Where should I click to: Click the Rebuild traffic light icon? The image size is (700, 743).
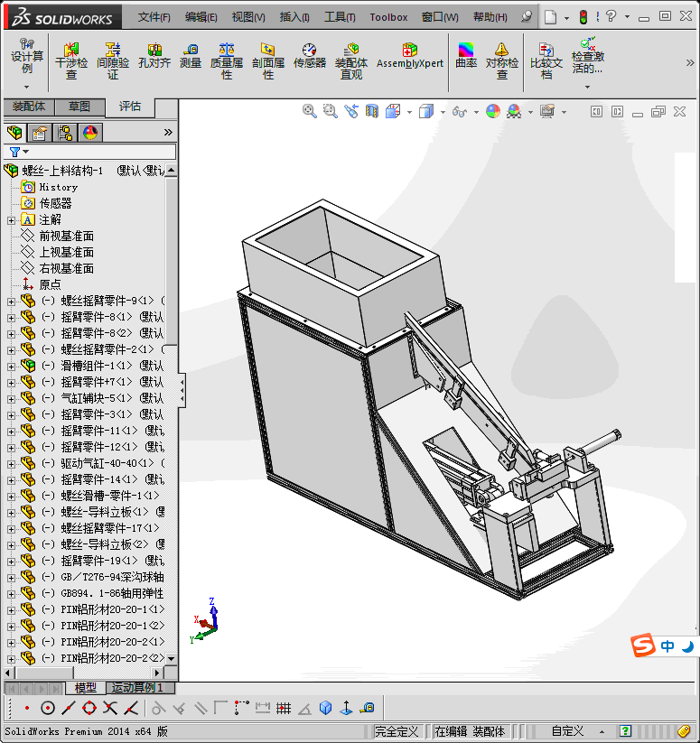tap(583, 17)
